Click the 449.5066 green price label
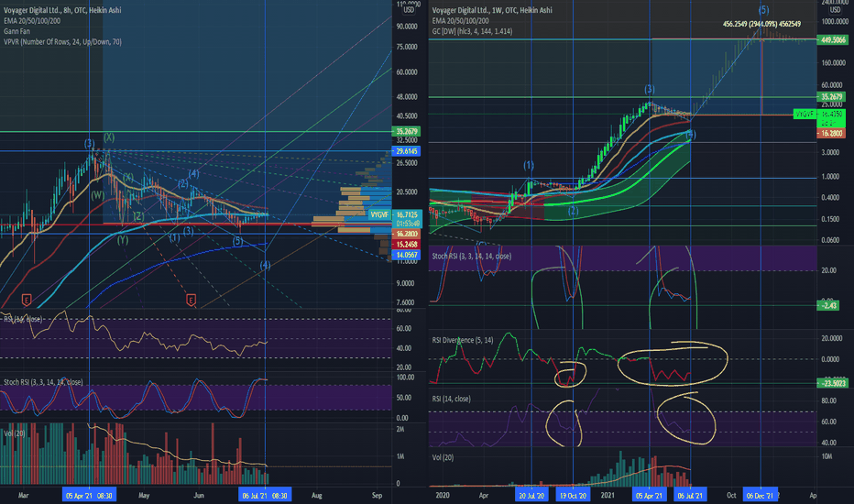This screenshot has height=504, width=854. click(x=832, y=39)
